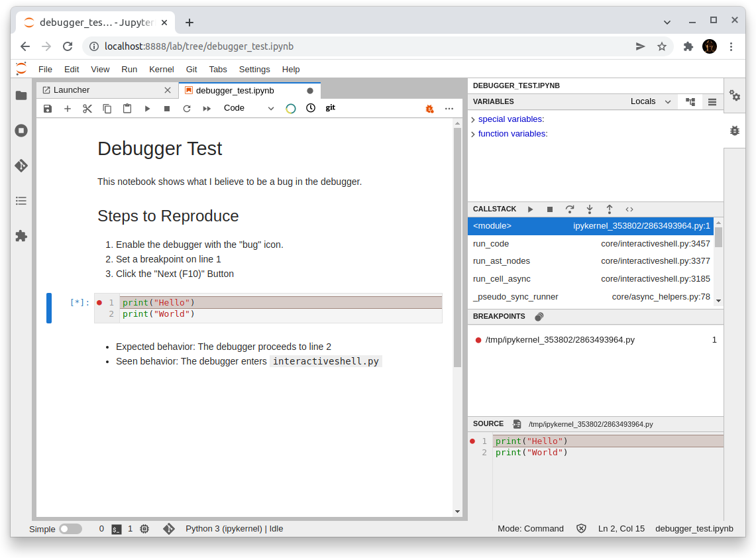
Task: Toggle Simple interface mode
Action: pyautogui.click(x=71, y=529)
